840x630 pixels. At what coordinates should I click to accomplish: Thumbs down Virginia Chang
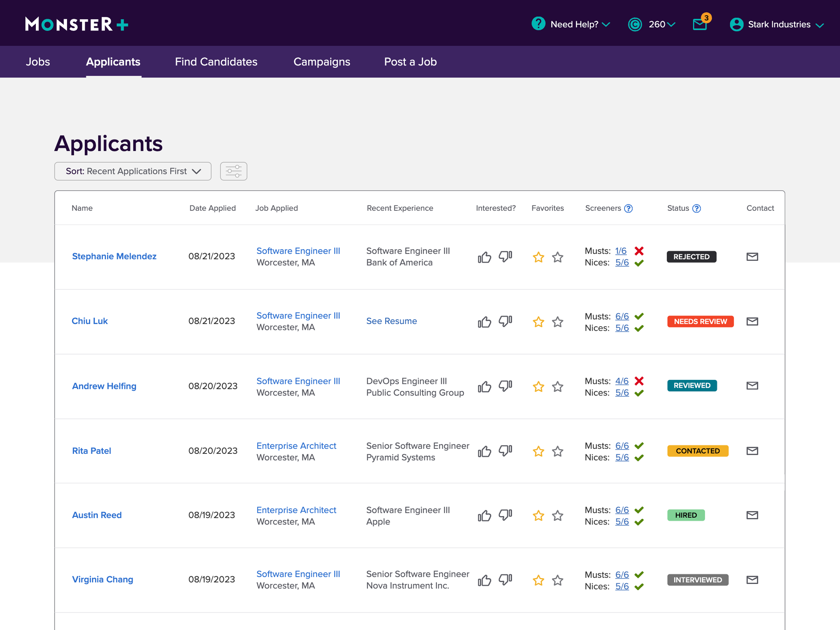[505, 580]
